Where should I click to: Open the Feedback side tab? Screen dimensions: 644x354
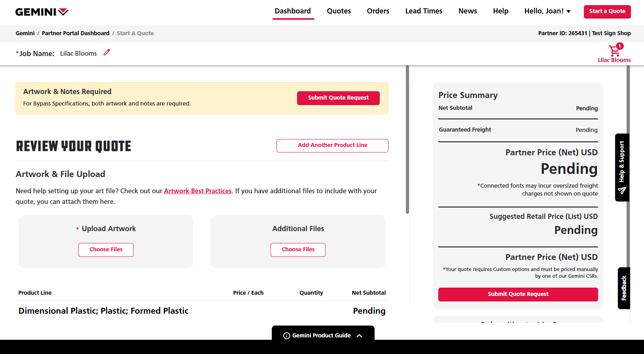click(624, 288)
